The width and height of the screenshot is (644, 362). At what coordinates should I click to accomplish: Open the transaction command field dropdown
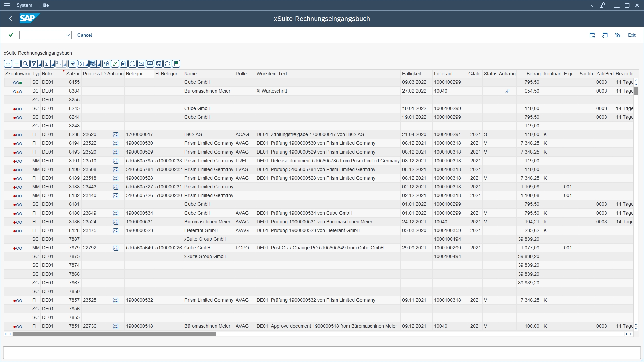pos(68,35)
